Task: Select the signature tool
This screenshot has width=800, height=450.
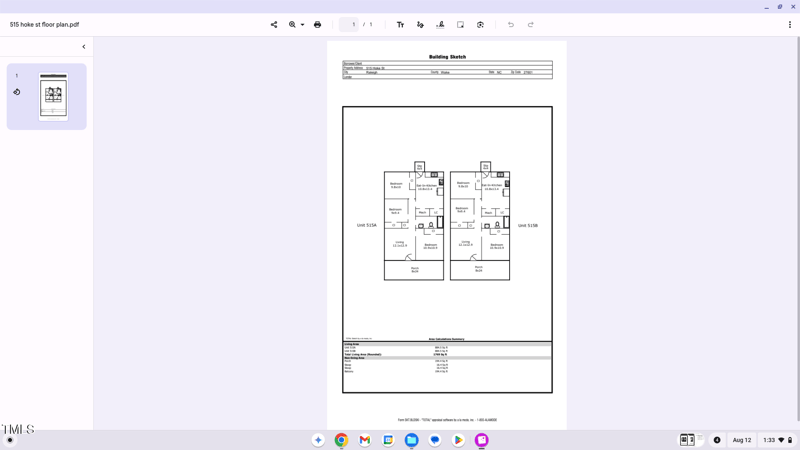Action: (x=440, y=25)
